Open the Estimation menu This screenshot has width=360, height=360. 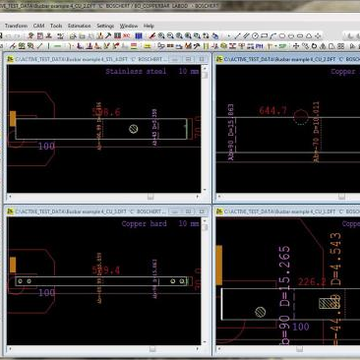[x=79, y=26]
